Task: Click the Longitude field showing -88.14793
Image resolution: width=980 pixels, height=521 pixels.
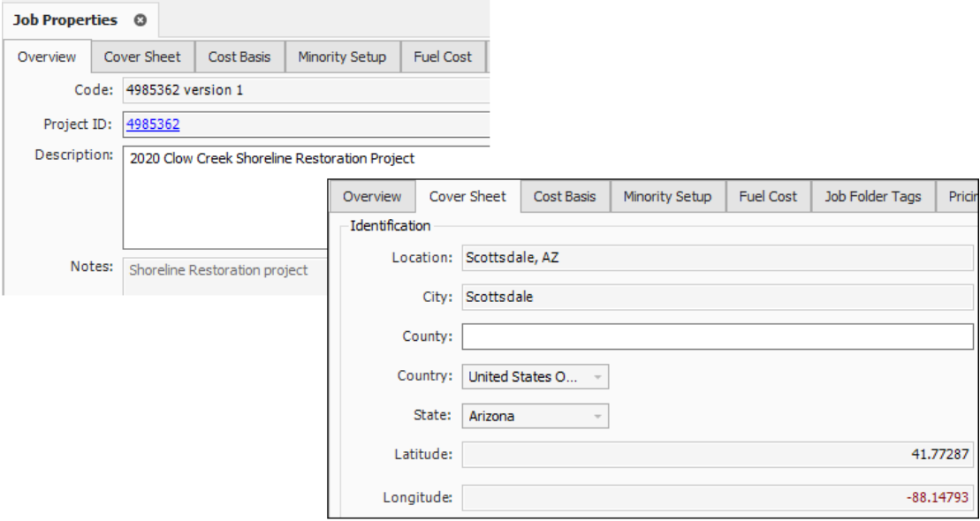Action: pos(717,497)
